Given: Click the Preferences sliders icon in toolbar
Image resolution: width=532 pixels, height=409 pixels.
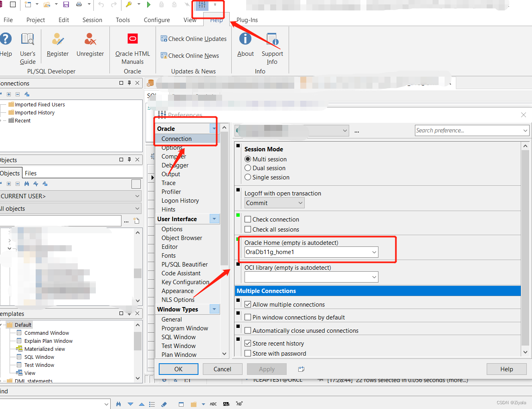Looking at the screenshot, I should [x=202, y=4].
